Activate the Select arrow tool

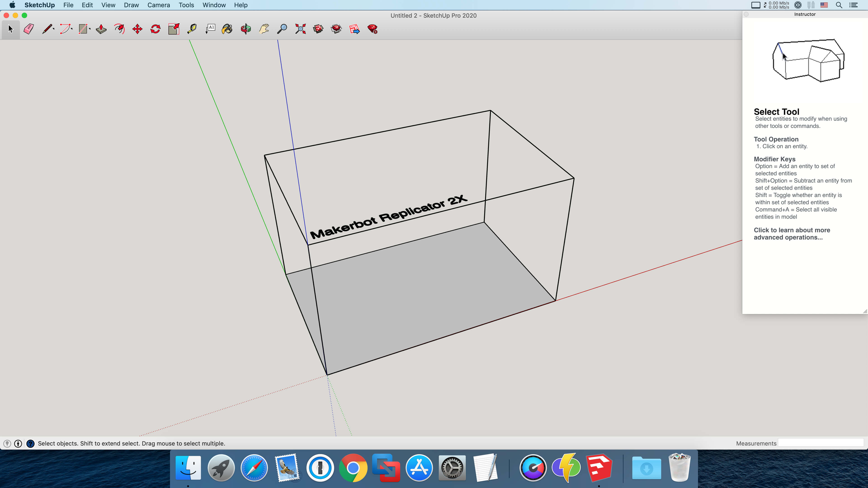click(10, 29)
